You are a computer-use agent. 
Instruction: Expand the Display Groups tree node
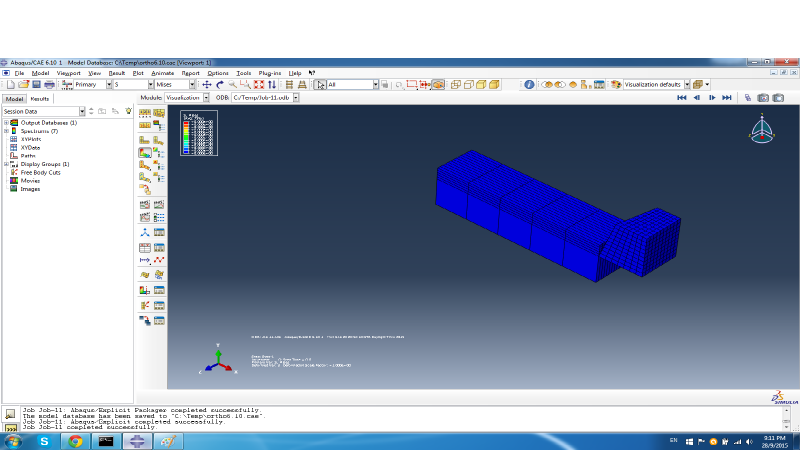pyautogui.click(x=6, y=164)
